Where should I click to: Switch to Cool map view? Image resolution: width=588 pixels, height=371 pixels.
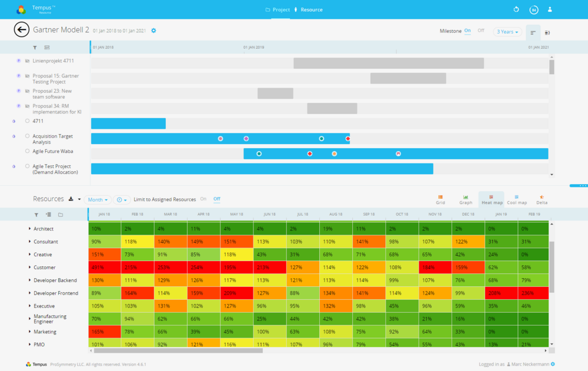click(x=516, y=199)
